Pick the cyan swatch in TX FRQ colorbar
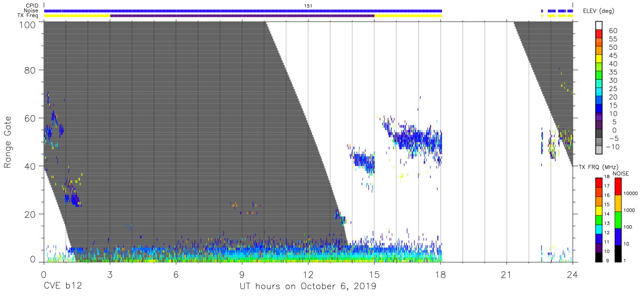The height and width of the screenshot is (297, 644). pyautogui.click(x=599, y=229)
